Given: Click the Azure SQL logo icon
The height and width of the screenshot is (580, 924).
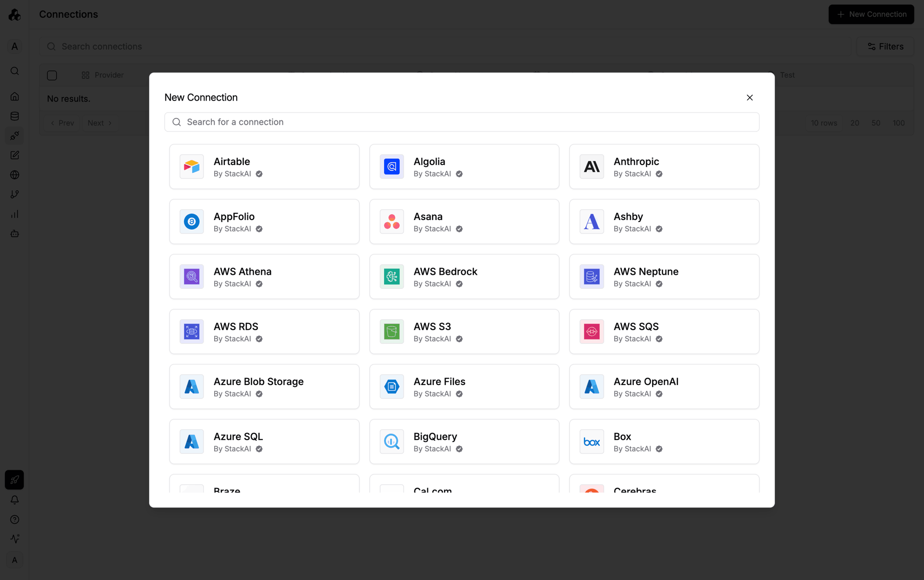Looking at the screenshot, I should tap(192, 441).
